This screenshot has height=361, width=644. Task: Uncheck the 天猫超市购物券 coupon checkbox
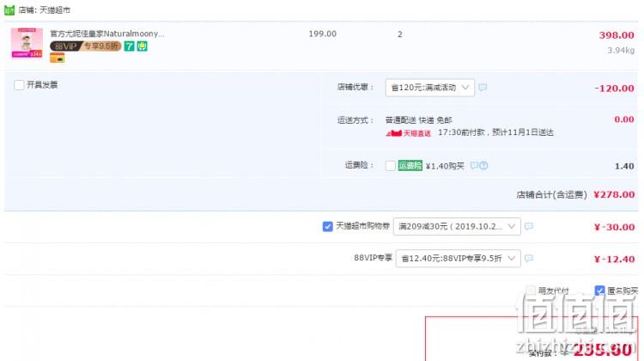(327, 227)
